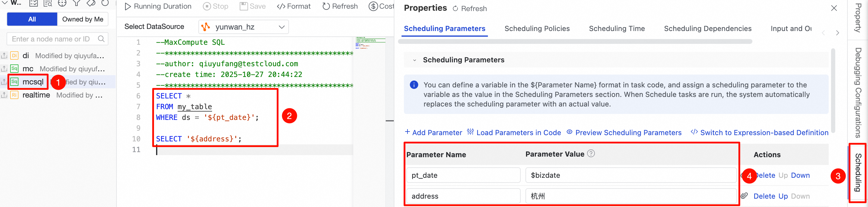868x207 pixels.
Task: Collapse the workspace tree chevron at top left
Action: pos(5,3)
